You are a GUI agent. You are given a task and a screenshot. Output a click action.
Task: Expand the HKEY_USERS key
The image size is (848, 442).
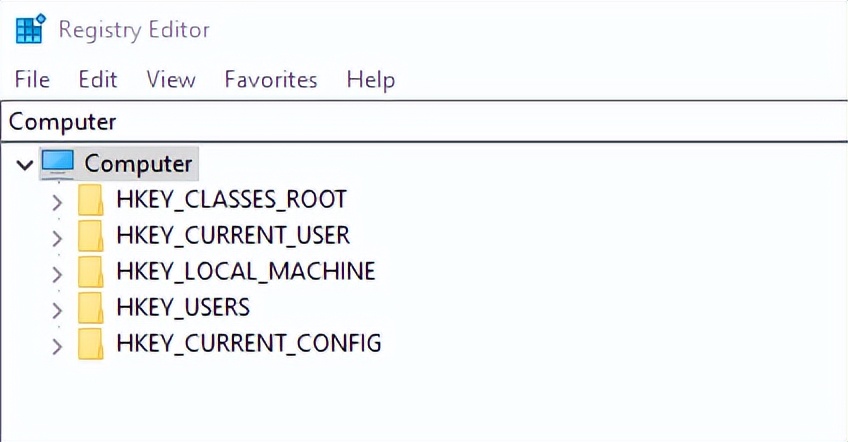[x=57, y=310]
